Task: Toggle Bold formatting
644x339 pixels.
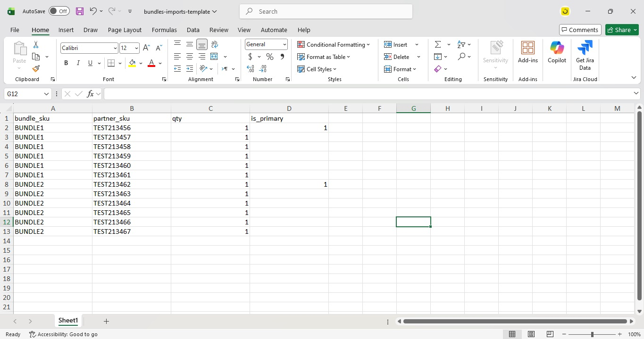Action: tap(66, 63)
